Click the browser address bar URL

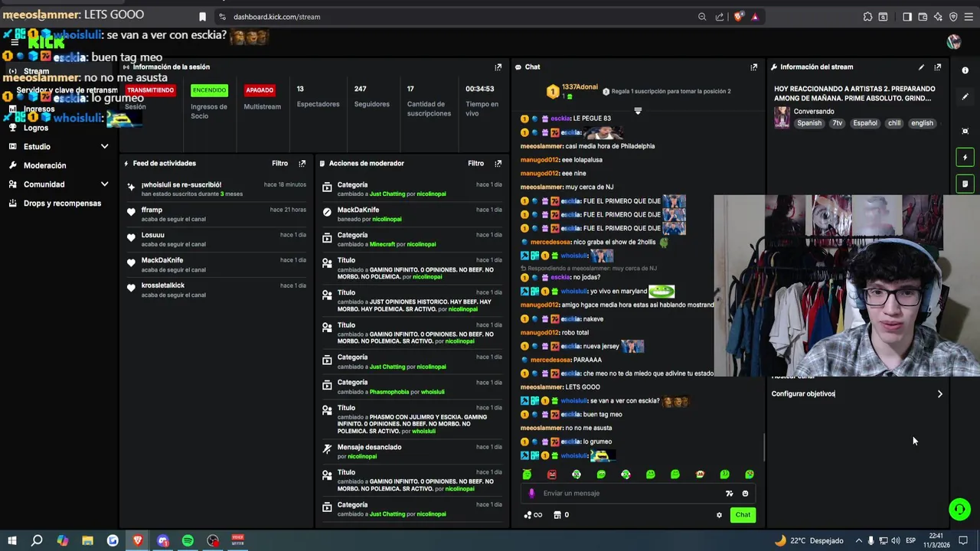[276, 17]
